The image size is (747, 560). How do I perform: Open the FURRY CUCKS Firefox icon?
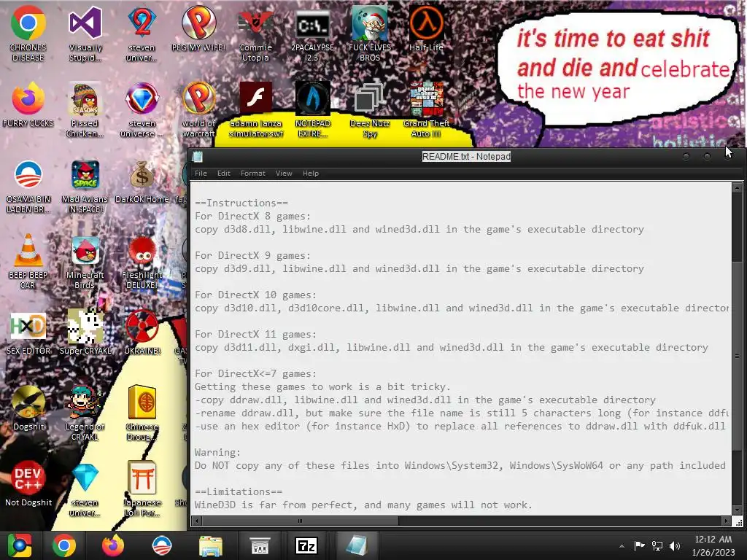28,105
